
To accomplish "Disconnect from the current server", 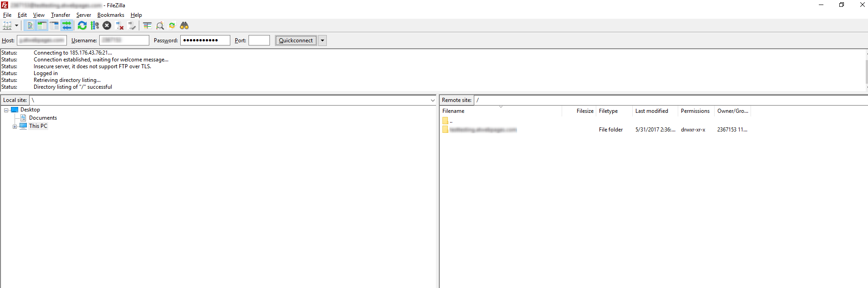I will [120, 26].
